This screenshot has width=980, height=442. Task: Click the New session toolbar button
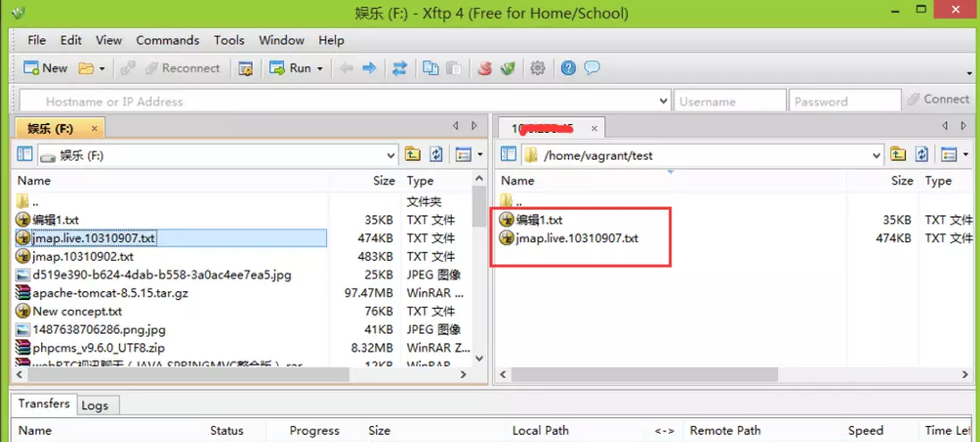(x=45, y=68)
